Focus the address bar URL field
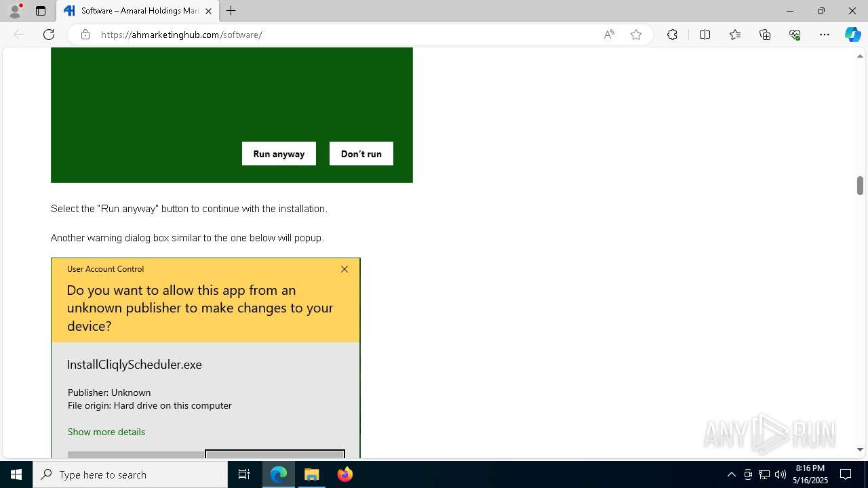 click(x=346, y=35)
